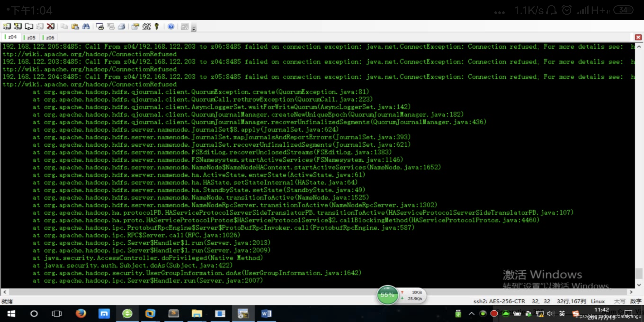Viewport: 644px width, 322px height.
Task: Click the Cortana circle on the taskbar
Action: point(34,314)
